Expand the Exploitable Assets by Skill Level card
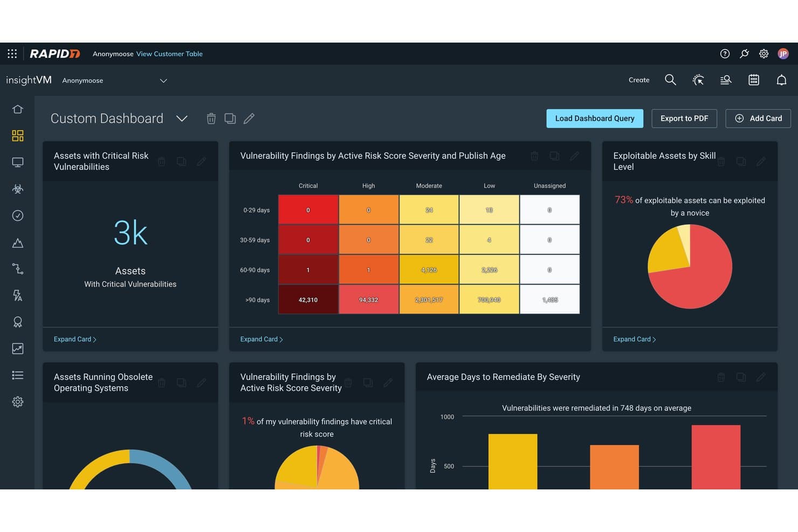 coord(635,339)
